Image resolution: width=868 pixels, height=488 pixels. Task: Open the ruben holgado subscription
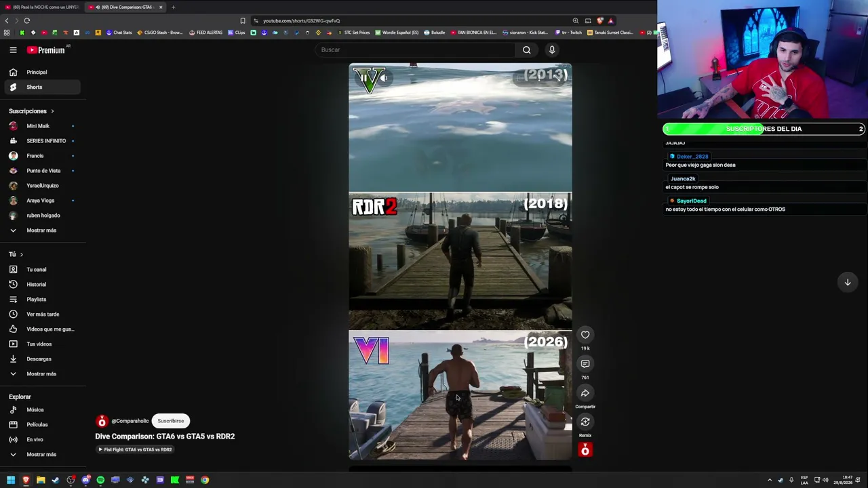tap(43, 216)
